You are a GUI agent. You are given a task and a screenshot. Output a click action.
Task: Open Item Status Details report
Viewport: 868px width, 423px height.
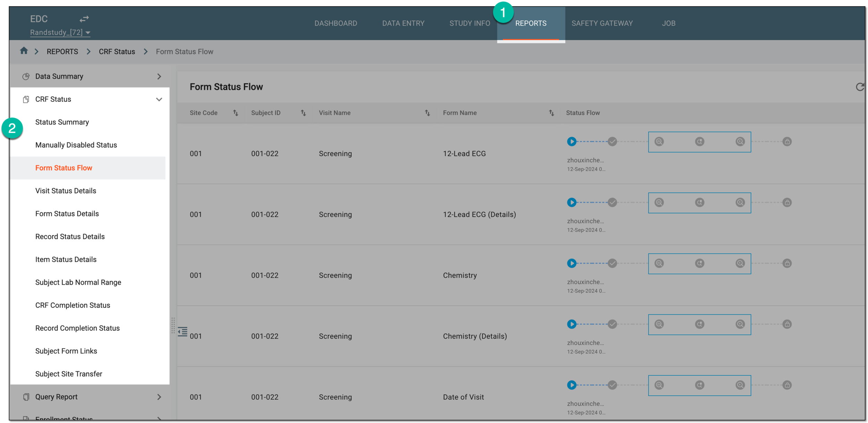pos(66,260)
